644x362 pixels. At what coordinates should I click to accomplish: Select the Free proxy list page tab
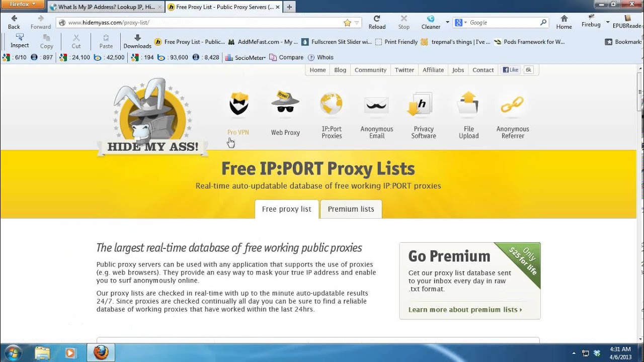tap(287, 209)
